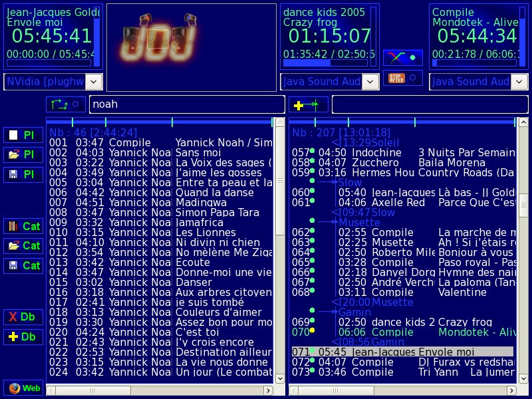This screenshot has width=532, height=399.
Task: Adjust the Crazy frog deck volume slider
Action: pyautogui.click(x=374, y=37)
